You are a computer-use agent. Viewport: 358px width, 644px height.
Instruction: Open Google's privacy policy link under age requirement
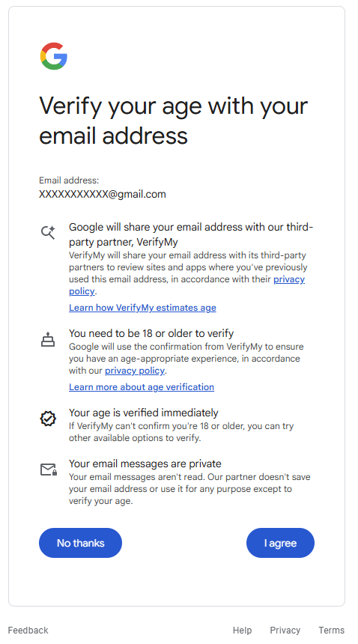pos(135,371)
